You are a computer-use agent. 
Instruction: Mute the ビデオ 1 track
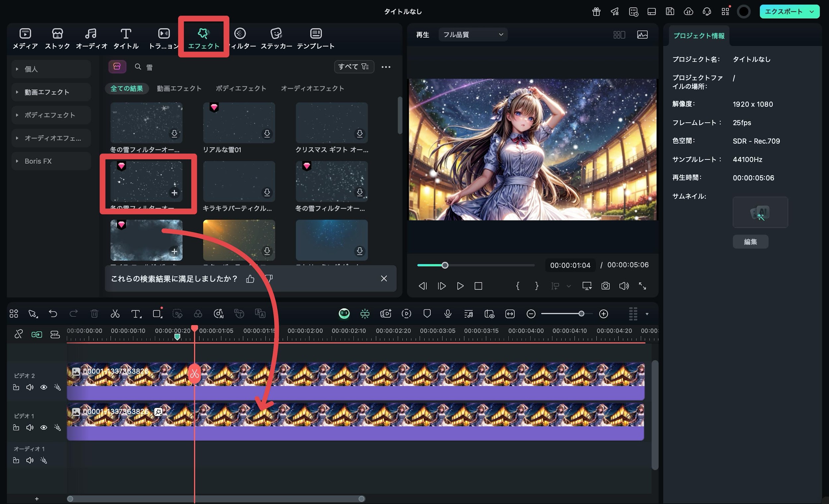pos(30,428)
